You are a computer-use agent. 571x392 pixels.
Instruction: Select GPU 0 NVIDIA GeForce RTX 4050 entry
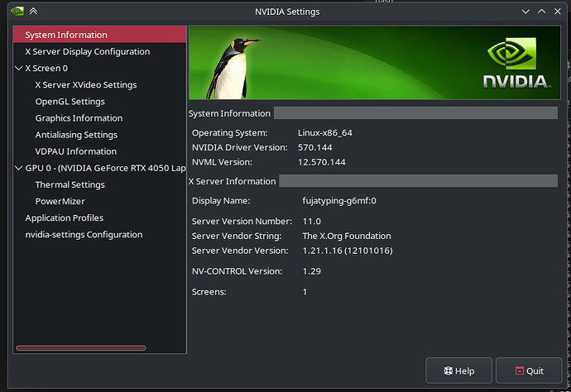pos(105,168)
